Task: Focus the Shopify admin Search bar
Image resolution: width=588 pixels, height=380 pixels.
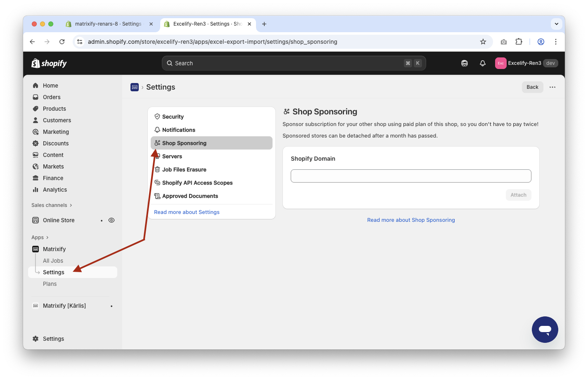Action: coord(294,63)
